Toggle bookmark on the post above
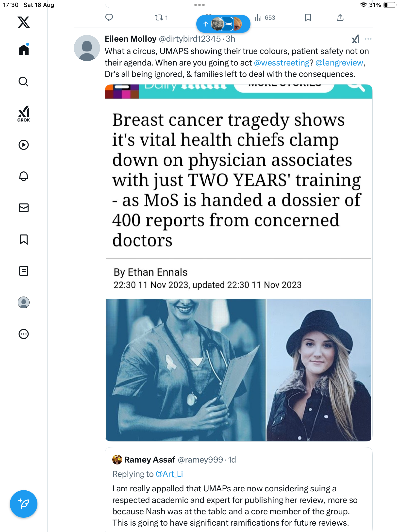Viewport: 399px width, 532px height. (x=308, y=17)
